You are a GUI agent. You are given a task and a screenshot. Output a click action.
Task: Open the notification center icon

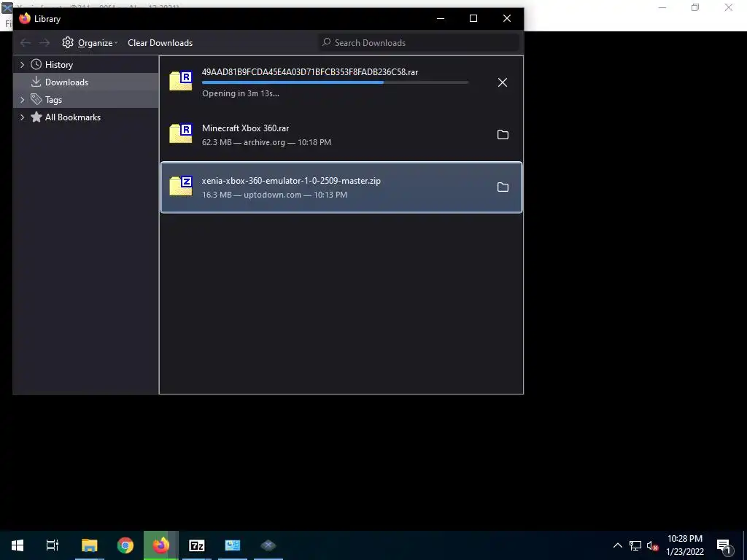[x=724, y=545]
